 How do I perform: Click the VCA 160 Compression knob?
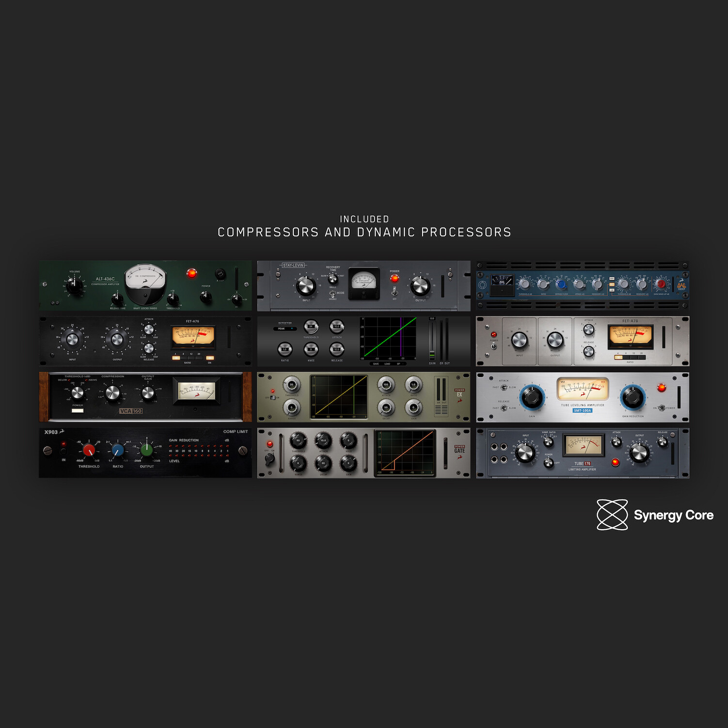click(112, 393)
